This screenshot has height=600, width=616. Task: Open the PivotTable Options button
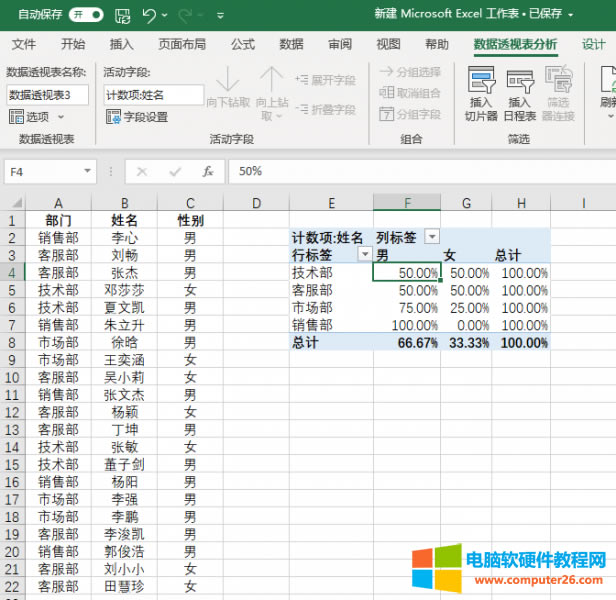32,117
